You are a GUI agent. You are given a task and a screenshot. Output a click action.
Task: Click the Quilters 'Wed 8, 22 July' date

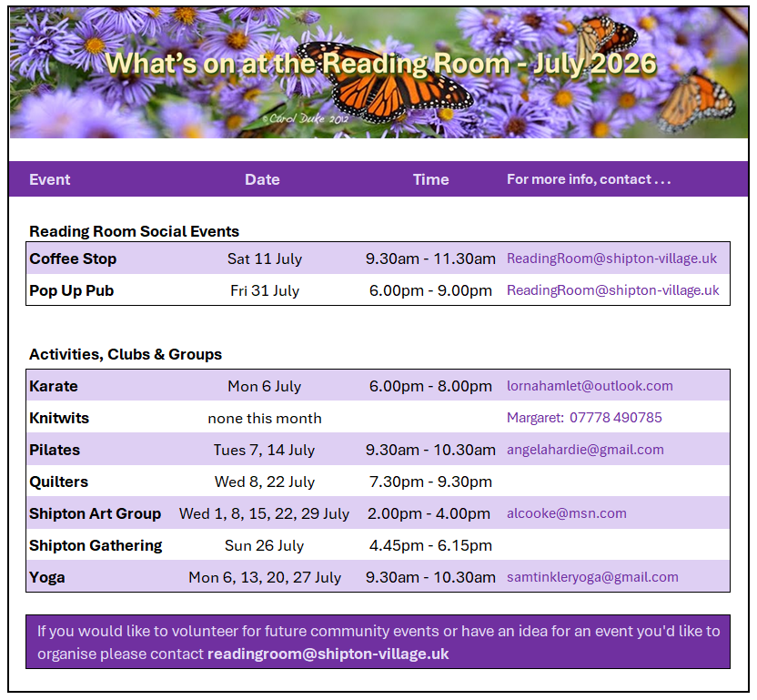tap(265, 482)
